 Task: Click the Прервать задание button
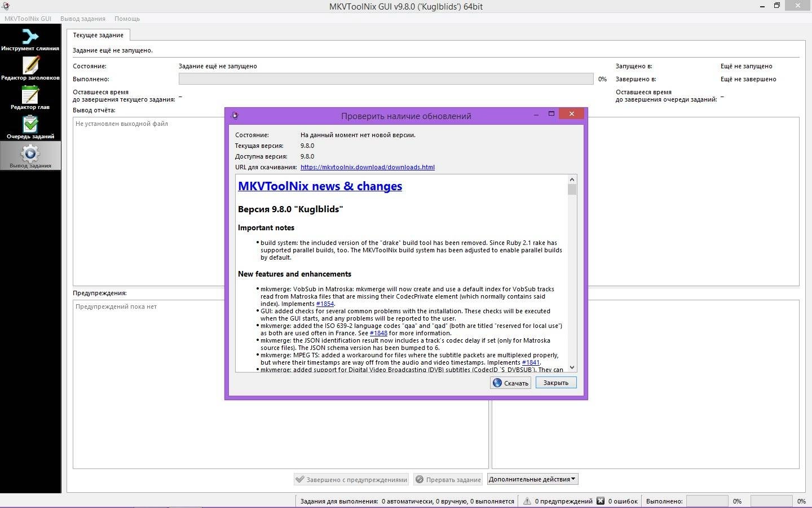448,480
